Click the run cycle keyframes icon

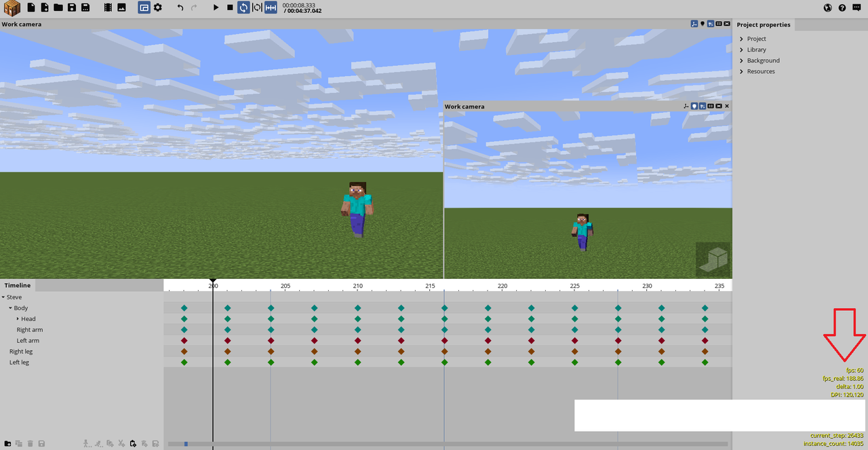pos(98,443)
